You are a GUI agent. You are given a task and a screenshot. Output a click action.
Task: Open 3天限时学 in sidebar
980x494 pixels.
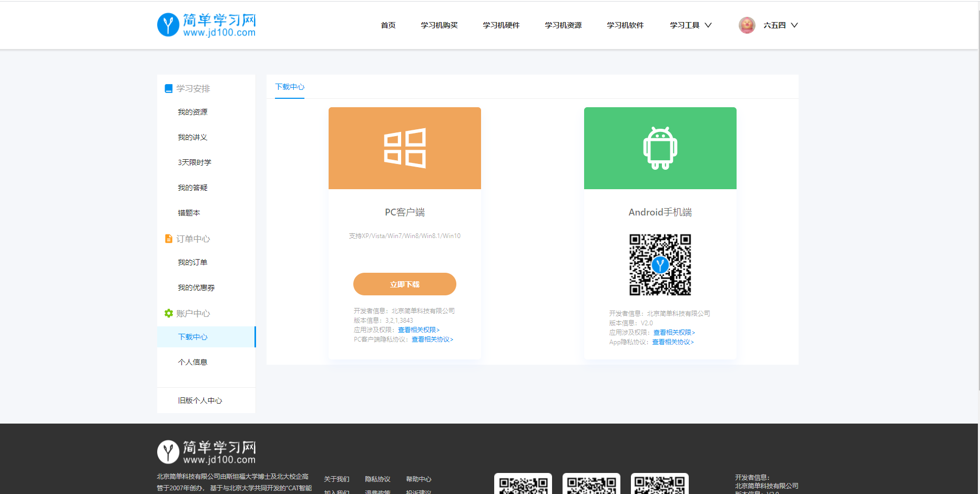tap(195, 162)
